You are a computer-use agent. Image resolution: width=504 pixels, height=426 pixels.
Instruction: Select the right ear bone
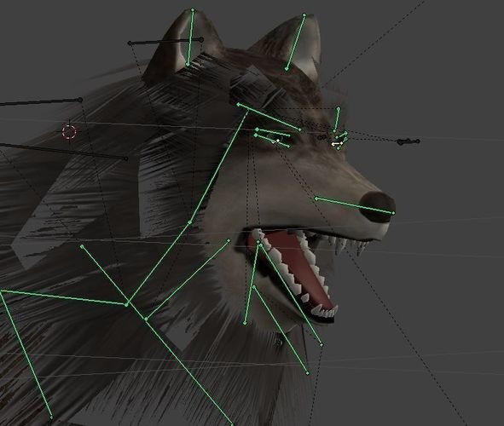click(x=296, y=42)
